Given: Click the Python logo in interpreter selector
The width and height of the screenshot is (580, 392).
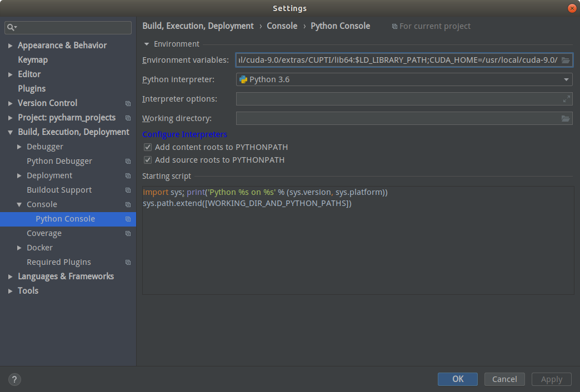Looking at the screenshot, I should (244, 79).
